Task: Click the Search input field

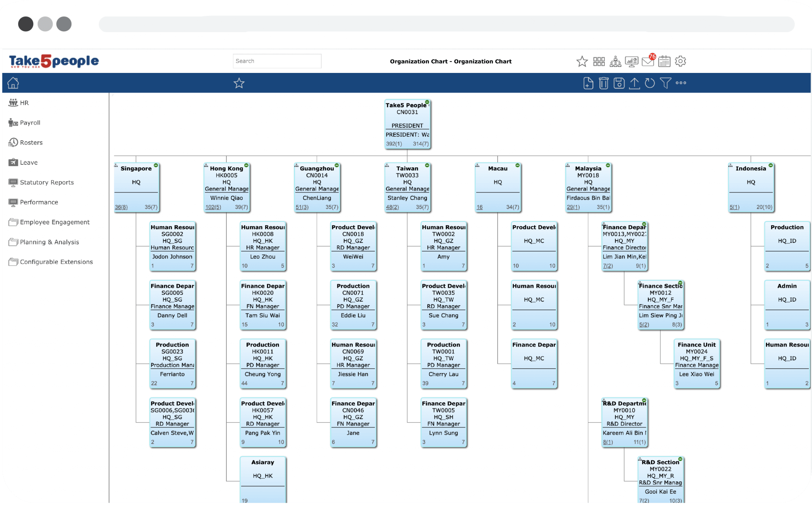Action: pyautogui.click(x=277, y=61)
